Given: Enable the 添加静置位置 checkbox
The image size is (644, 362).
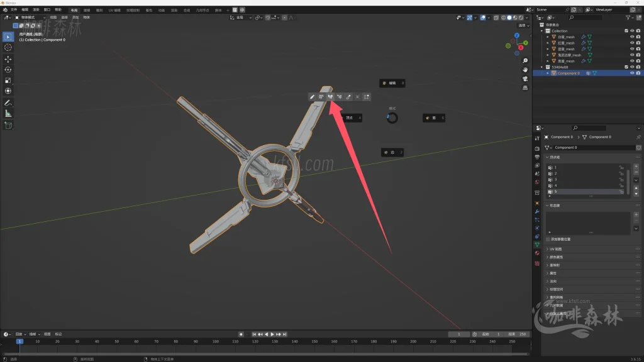Looking at the screenshot, I should click(548, 239).
